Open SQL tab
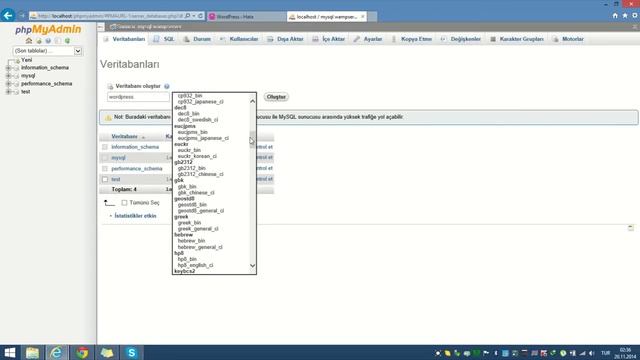The width and height of the screenshot is (640, 360). click(x=164, y=39)
